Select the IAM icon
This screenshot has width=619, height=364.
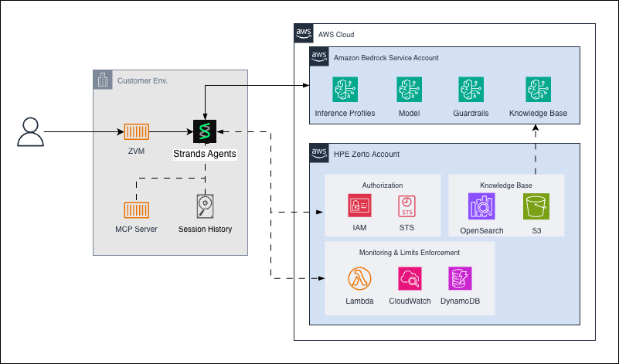click(359, 206)
